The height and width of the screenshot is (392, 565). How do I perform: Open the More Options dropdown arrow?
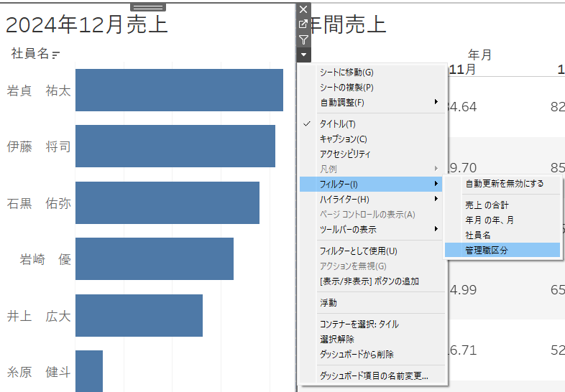303,55
